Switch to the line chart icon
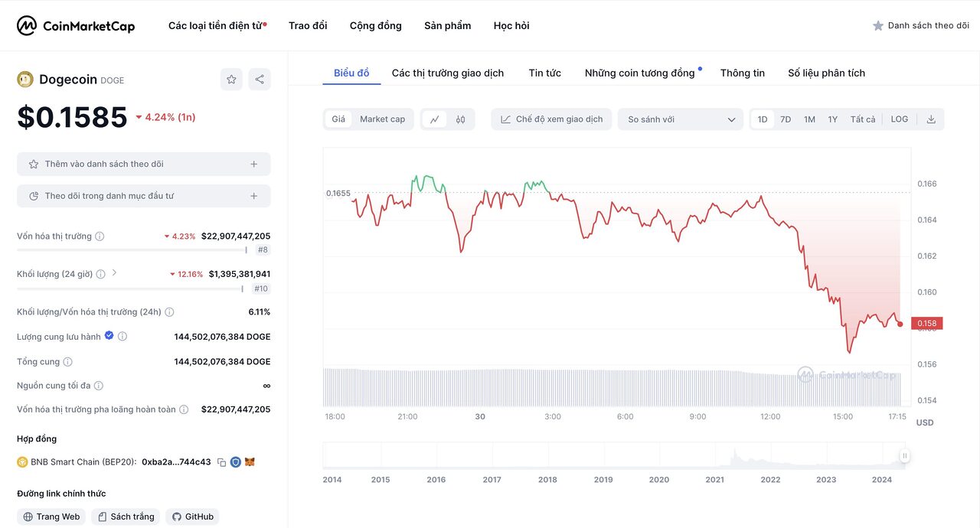The width and height of the screenshot is (980, 528). (434, 119)
